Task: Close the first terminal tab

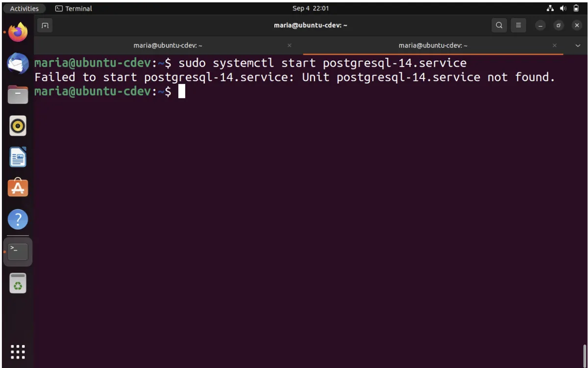Action: 289,45
